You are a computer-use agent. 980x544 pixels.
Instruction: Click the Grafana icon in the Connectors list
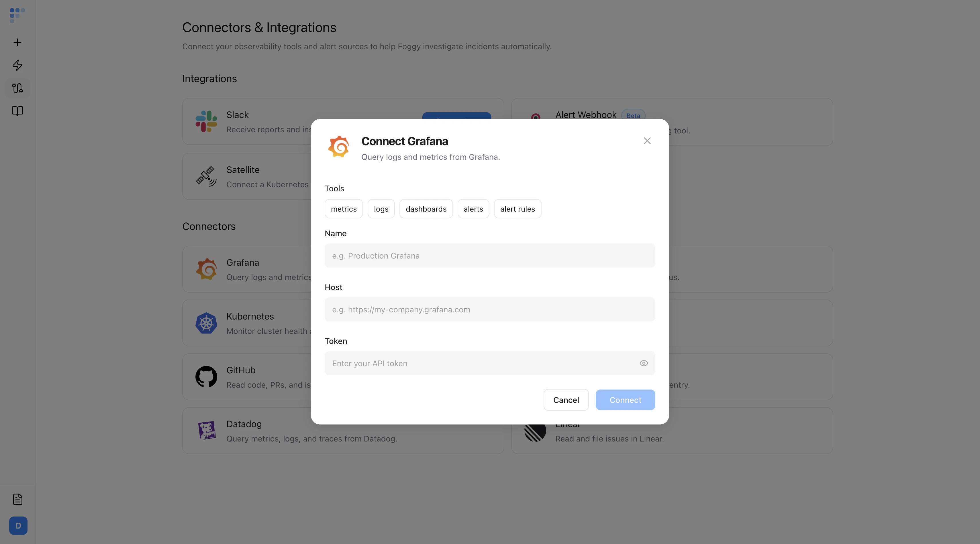pos(206,269)
